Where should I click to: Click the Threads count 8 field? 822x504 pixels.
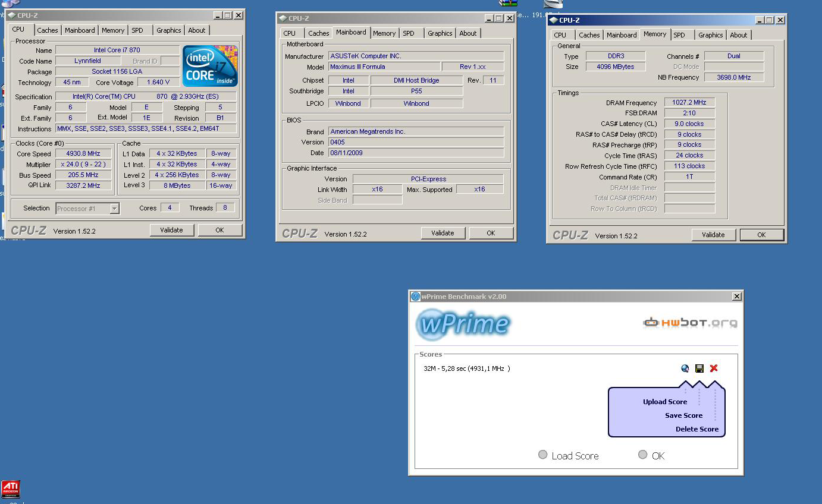click(x=225, y=208)
